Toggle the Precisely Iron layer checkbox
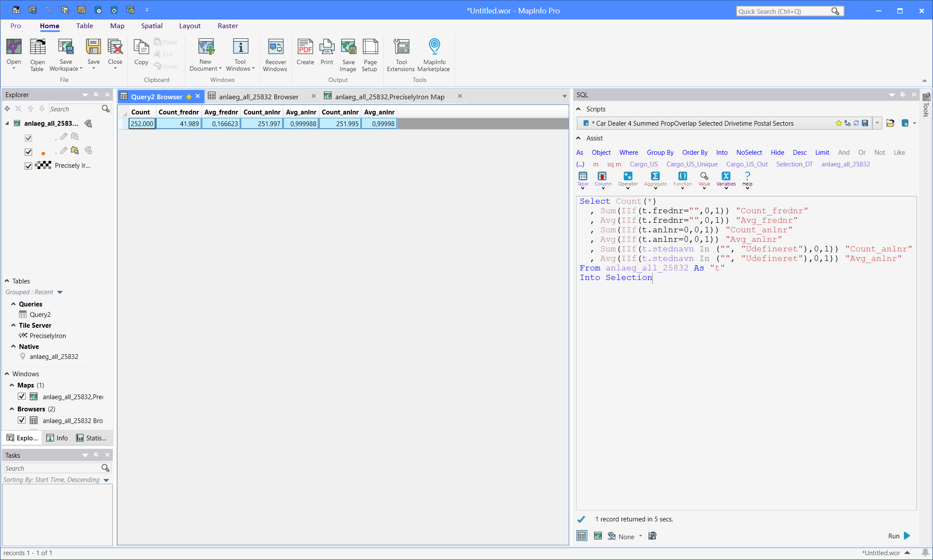933x560 pixels. pyautogui.click(x=29, y=166)
